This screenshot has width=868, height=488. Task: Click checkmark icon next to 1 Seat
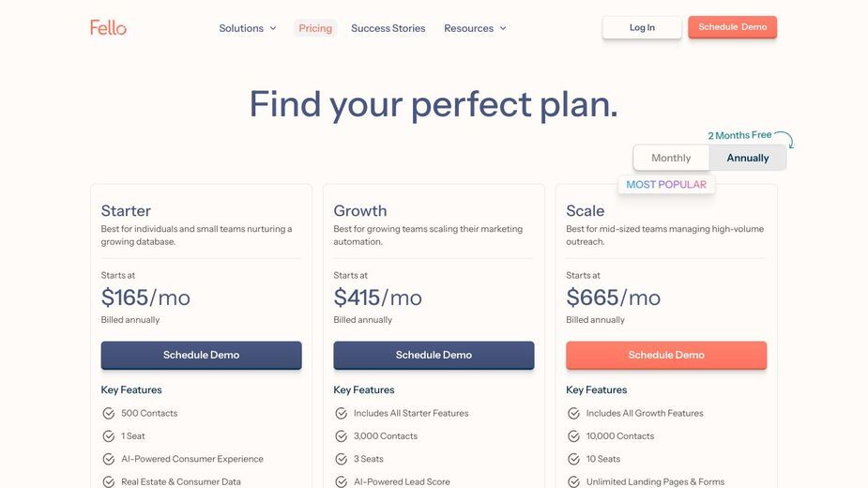point(109,436)
